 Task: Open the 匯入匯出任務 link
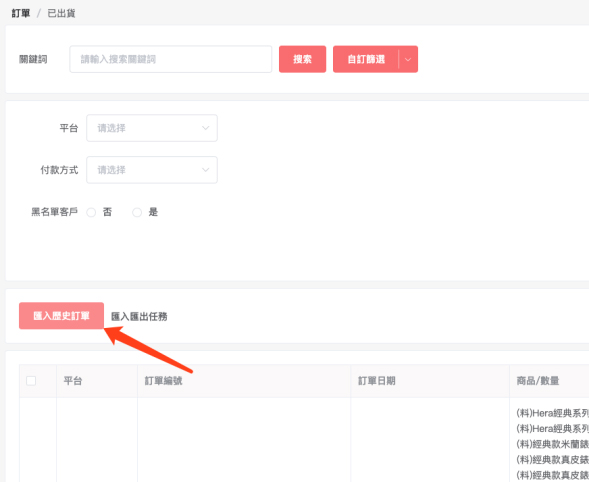coord(139,316)
